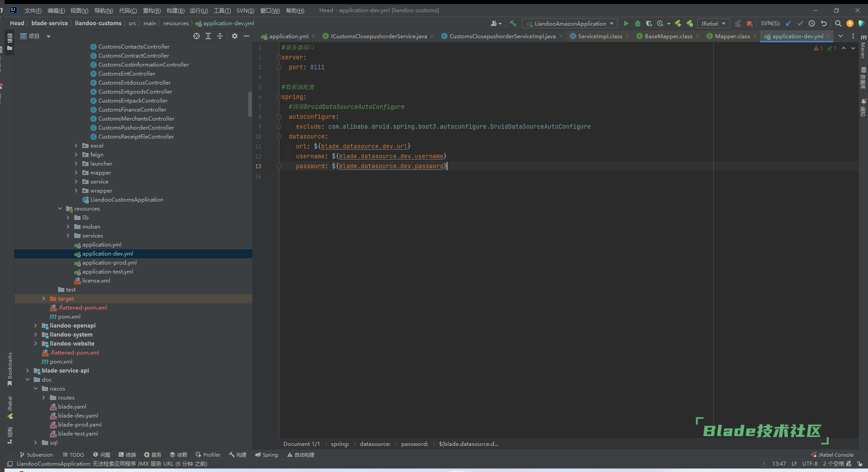
Task: Click the orange IDE update arrow icon
Action: pos(850,23)
